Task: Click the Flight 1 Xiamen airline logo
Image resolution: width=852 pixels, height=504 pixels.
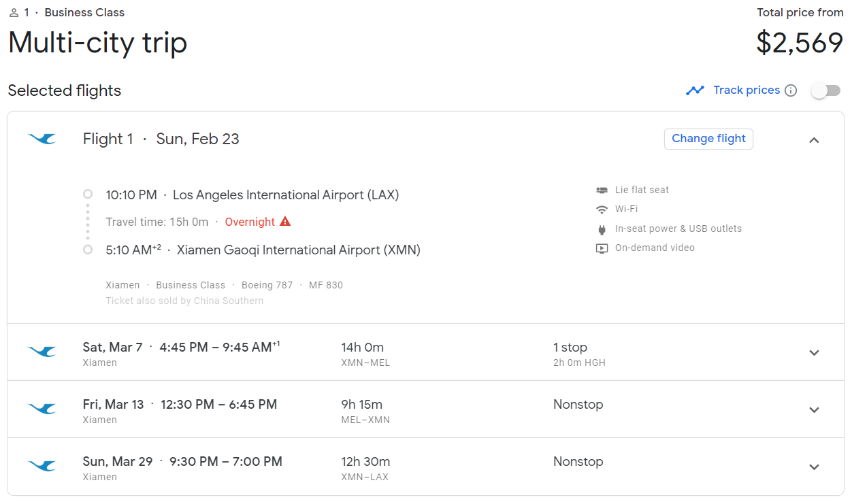Action: 42,139
